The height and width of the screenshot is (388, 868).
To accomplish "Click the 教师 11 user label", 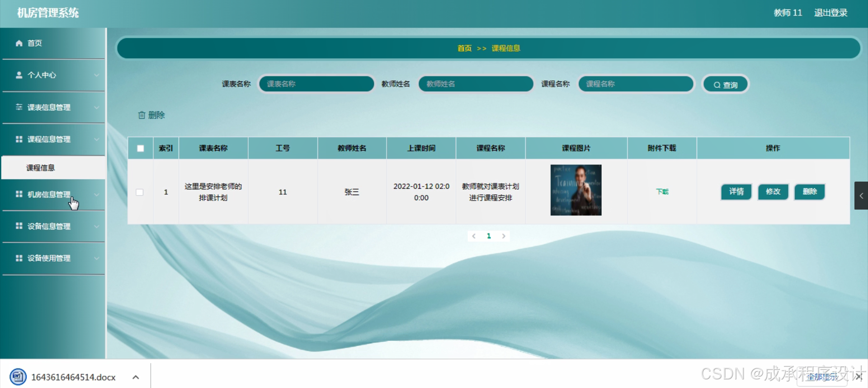I will 788,13.
